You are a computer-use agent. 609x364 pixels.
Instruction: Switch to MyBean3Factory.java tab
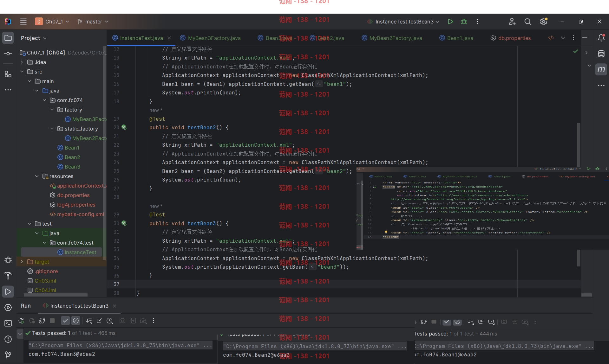point(210,38)
